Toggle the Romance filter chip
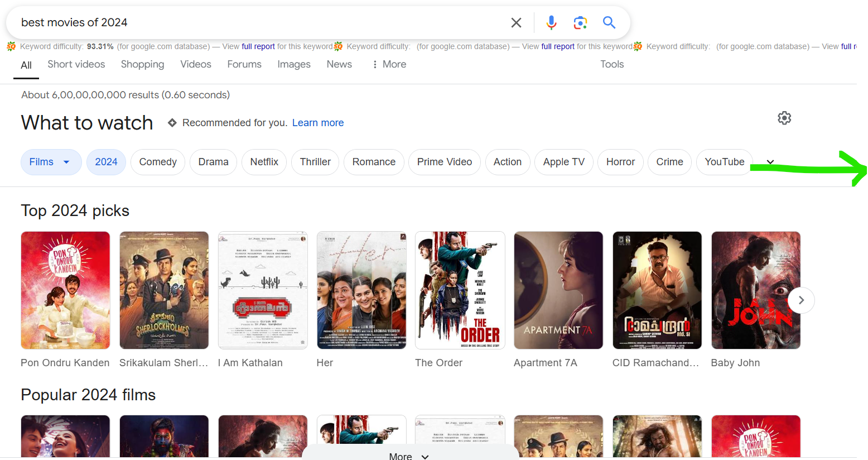Viewport: 868px width, 460px height. pyautogui.click(x=374, y=162)
